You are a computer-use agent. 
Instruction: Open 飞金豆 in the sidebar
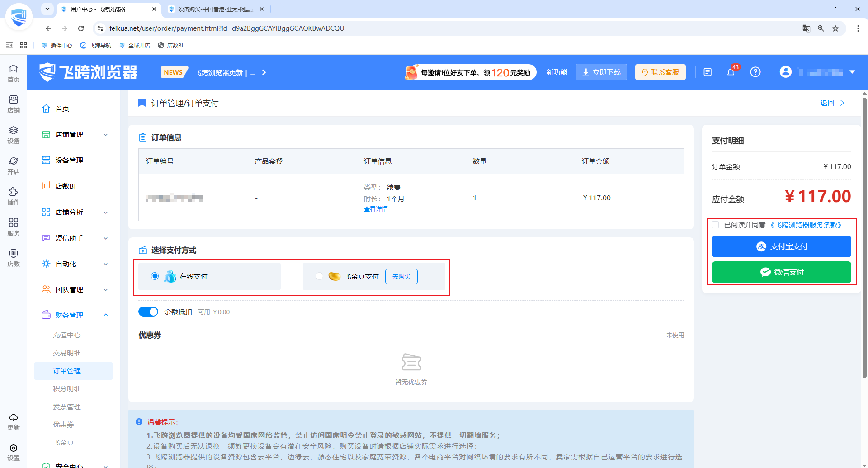63,442
